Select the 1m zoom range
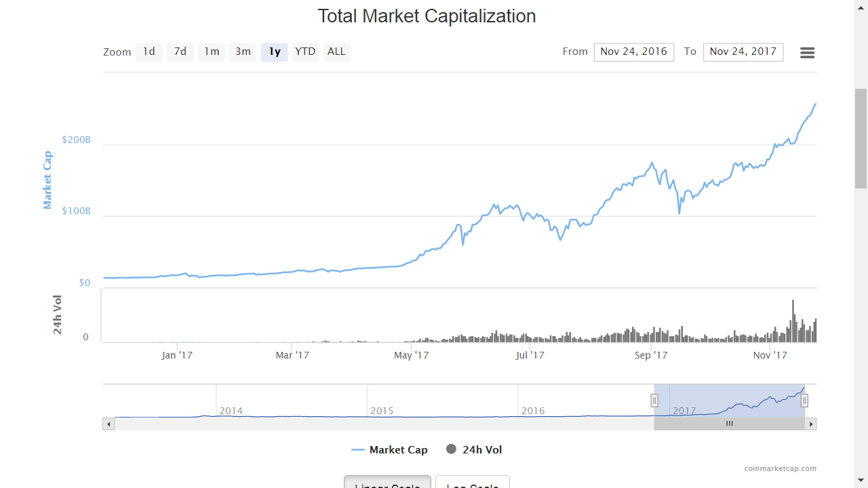 212,52
